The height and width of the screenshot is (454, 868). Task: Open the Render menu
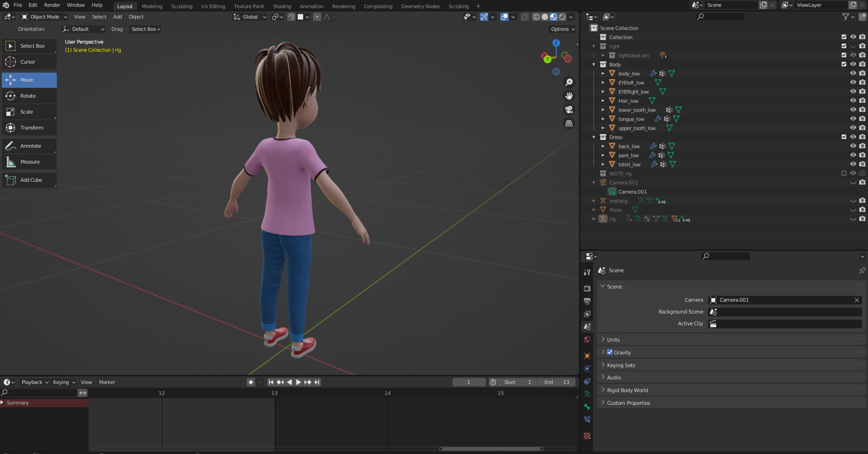(52, 5)
